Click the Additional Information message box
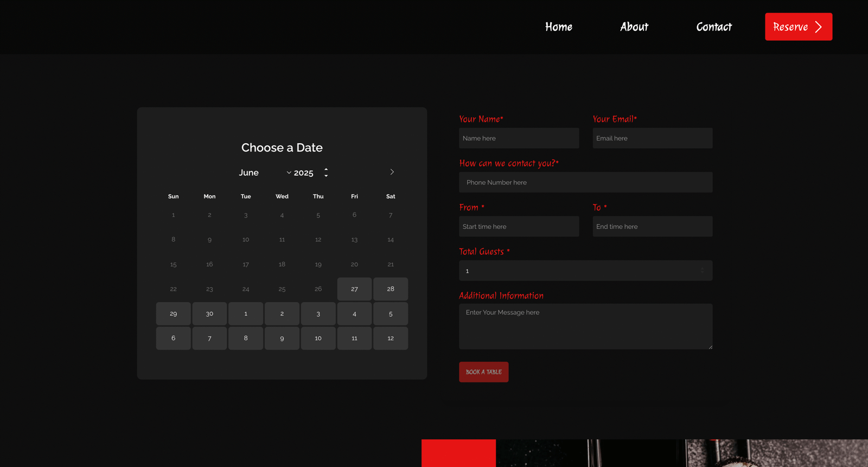 [585, 326]
